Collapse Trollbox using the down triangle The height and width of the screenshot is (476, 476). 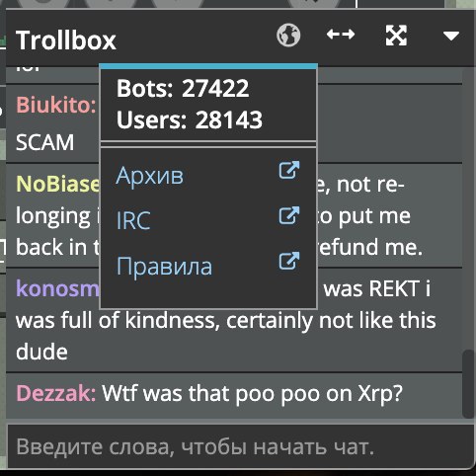point(451,36)
